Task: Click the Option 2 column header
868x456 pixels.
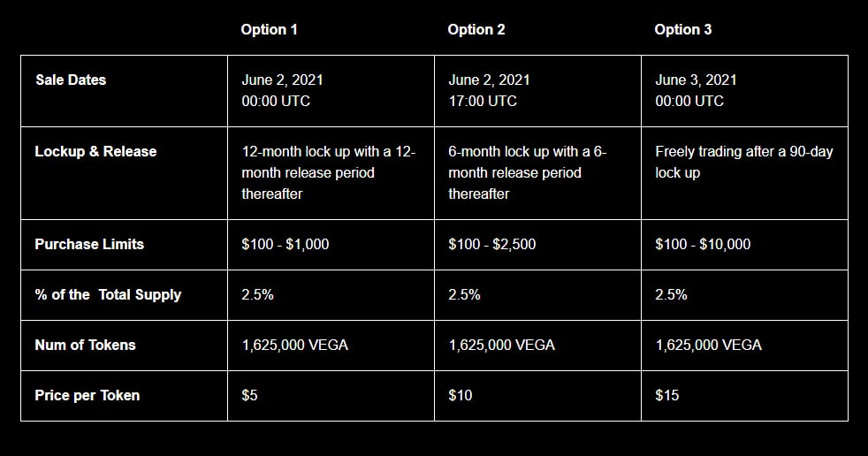Action: 476,30
